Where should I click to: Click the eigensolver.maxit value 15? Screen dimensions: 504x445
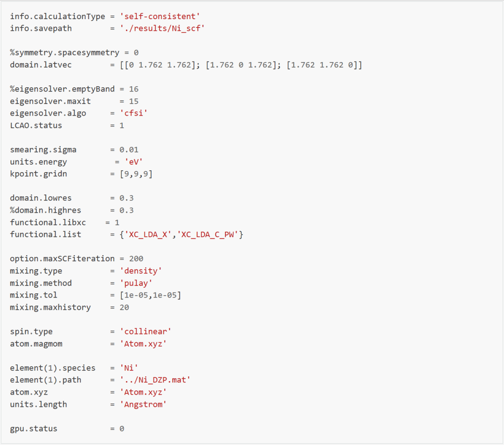134,101
